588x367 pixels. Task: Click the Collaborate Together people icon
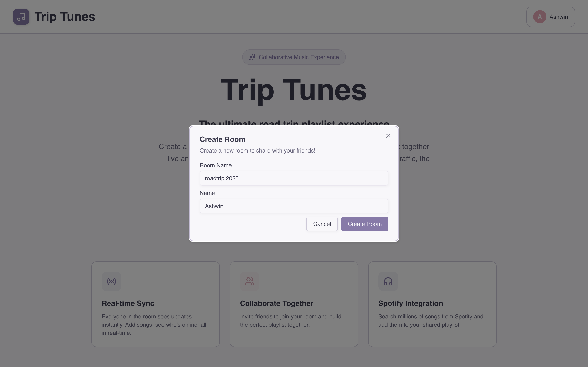click(x=249, y=281)
